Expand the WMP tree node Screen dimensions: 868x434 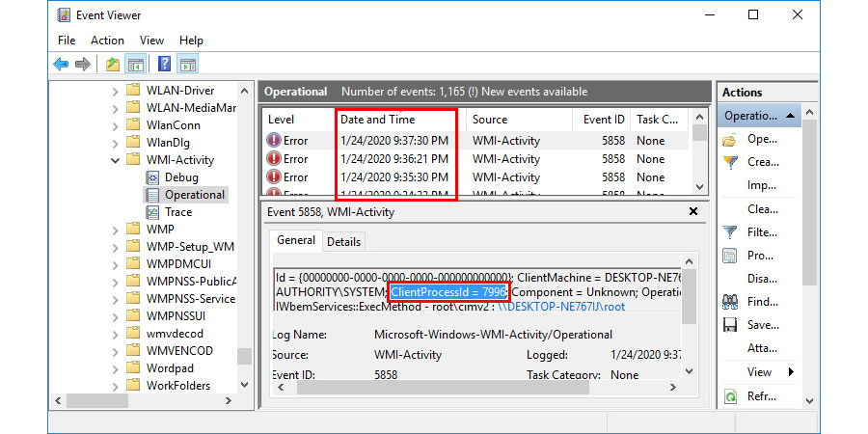point(115,230)
